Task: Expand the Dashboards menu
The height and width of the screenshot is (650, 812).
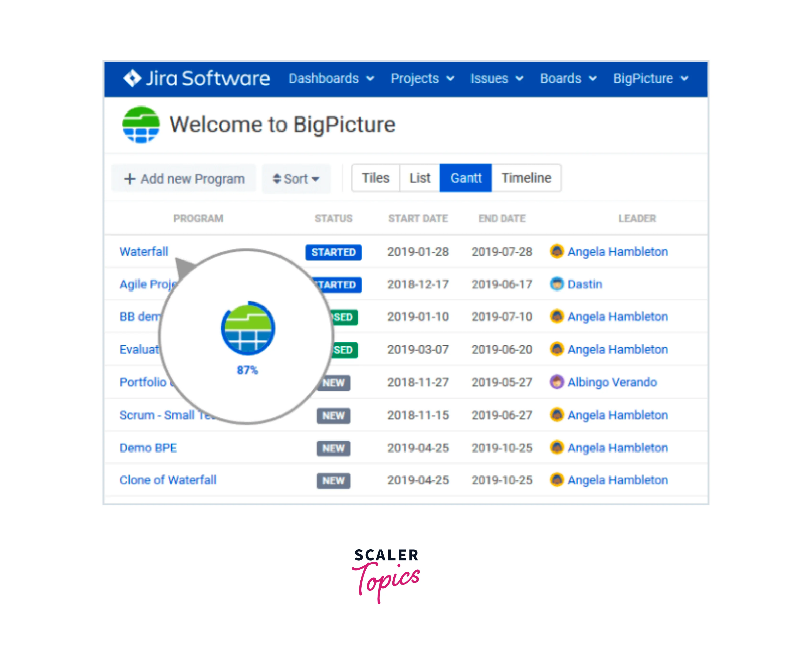Action: pyautogui.click(x=331, y=78)
